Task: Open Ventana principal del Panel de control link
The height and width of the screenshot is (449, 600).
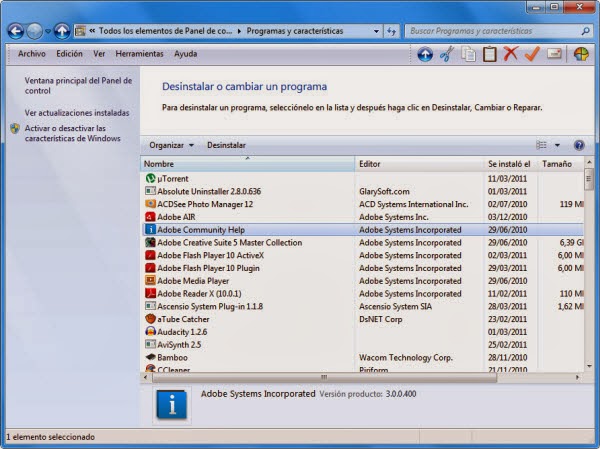Action: coord(78,86)
